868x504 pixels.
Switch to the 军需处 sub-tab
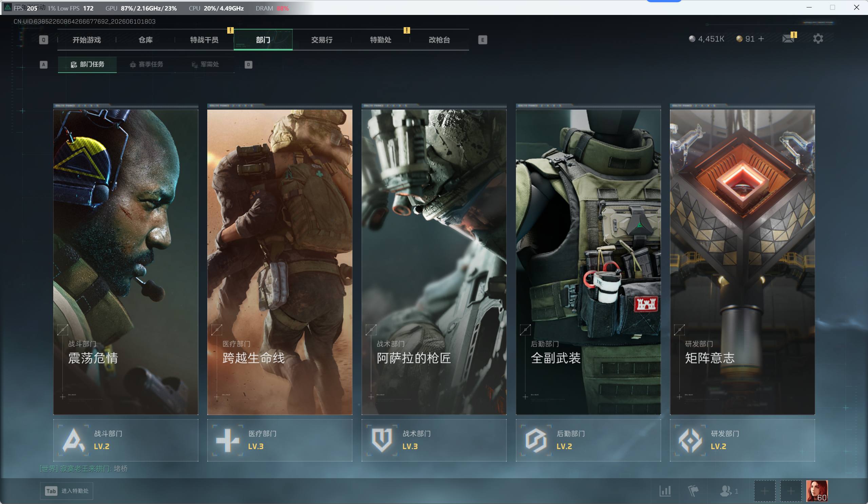point(205,64)
